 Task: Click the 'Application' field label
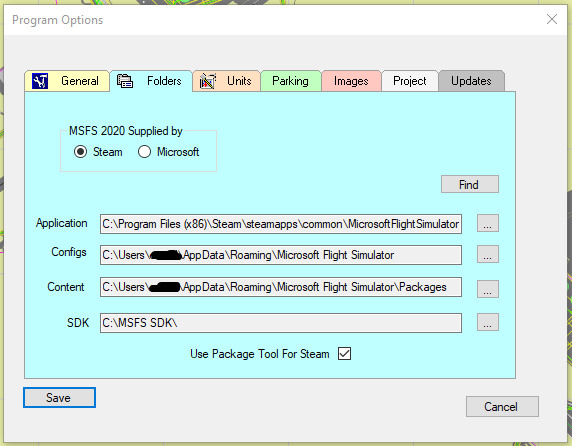[62, 223]
